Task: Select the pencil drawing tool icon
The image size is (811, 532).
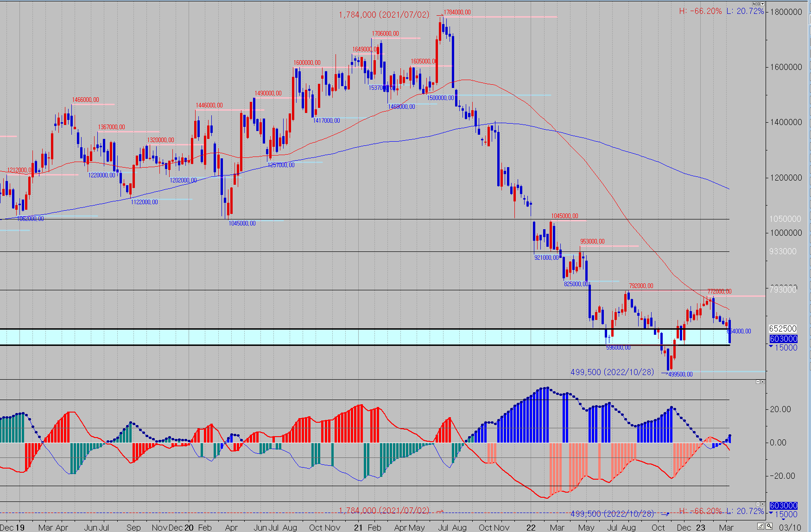Action: pos(761,526)
